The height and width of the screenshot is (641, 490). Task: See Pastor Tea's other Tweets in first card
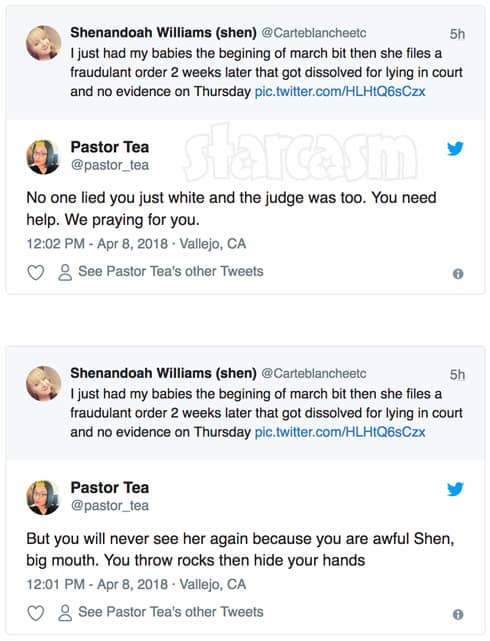tap(171, 271)
